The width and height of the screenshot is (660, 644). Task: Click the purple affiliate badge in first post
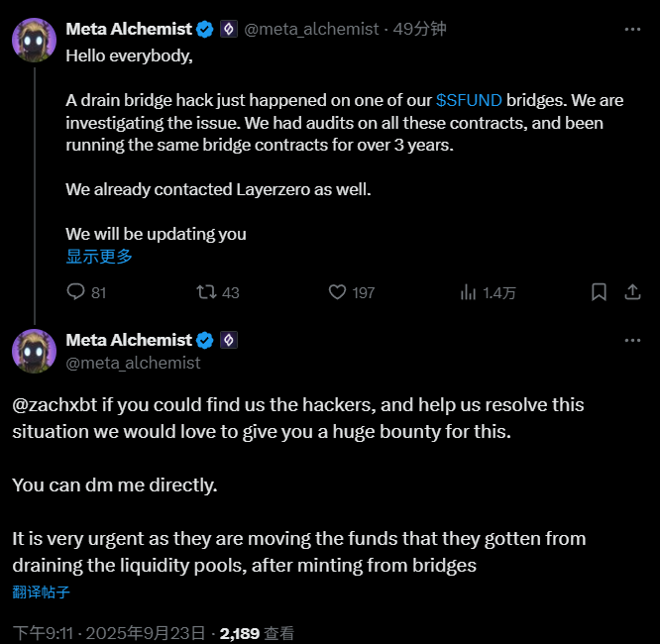[228, 30]
